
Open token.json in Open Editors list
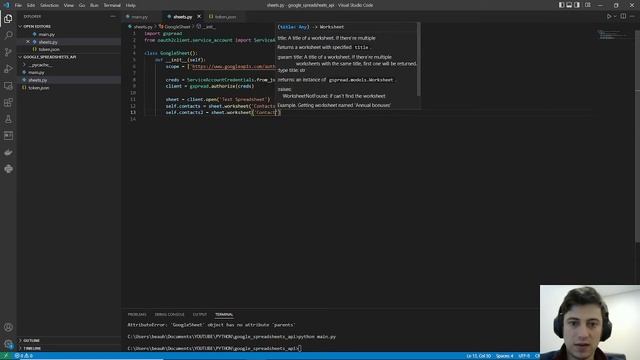click(49, 49)
